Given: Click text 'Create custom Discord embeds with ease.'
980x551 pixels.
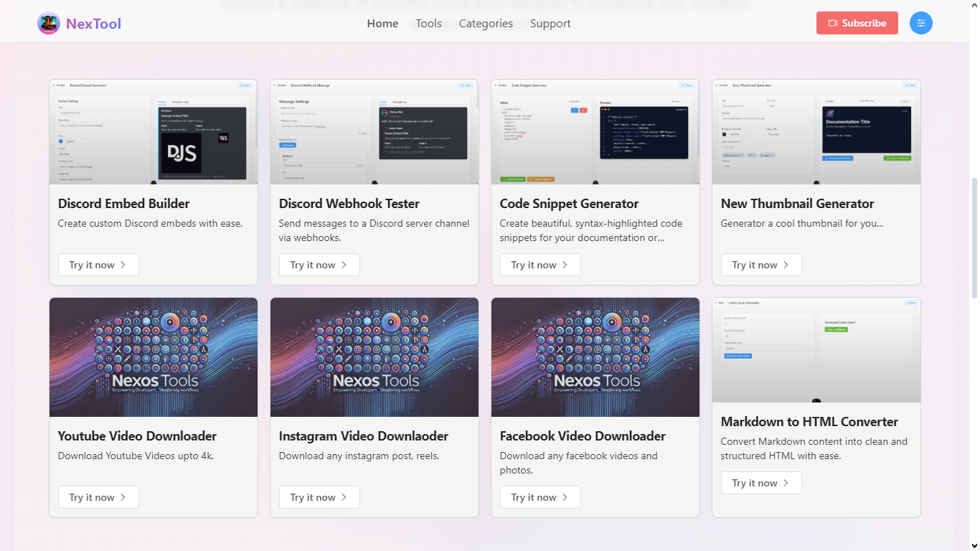Looking at the screenshot, I should [x=151, y=223].
